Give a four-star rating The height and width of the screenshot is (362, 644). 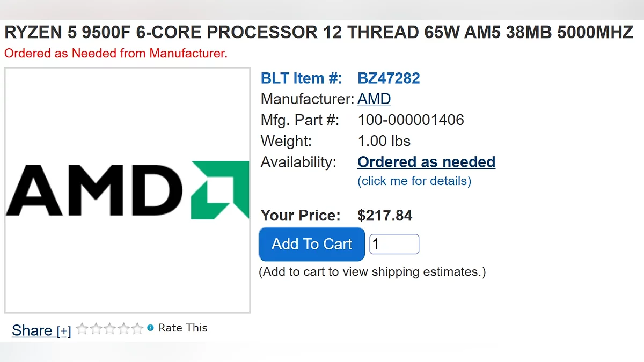tap(124, 328)
